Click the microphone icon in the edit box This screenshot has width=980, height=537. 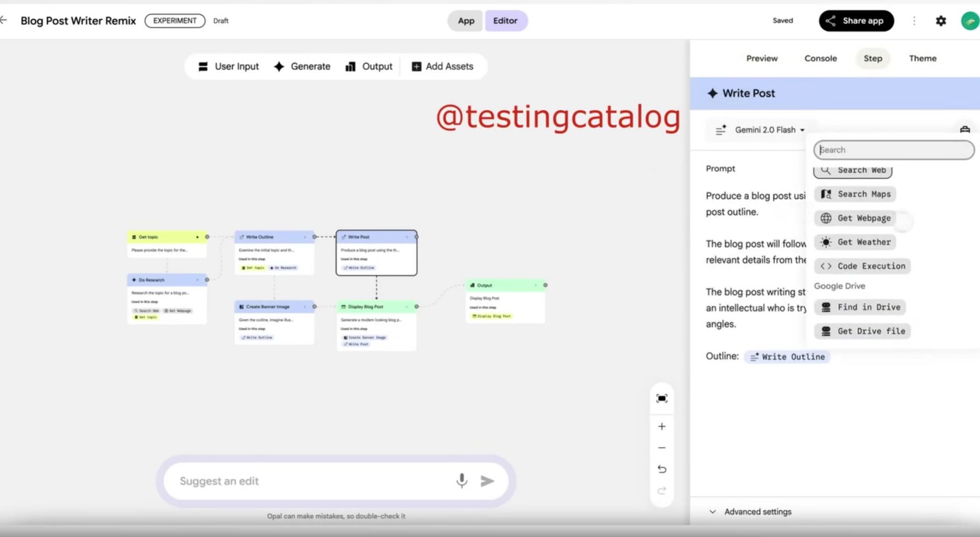point(461,481)
